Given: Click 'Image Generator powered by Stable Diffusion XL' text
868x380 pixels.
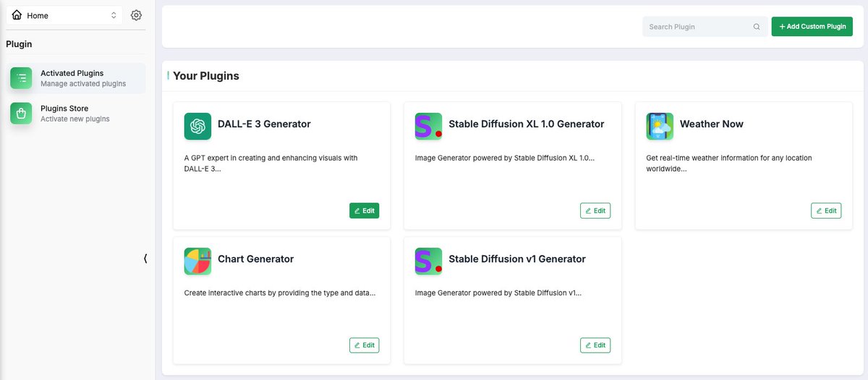Looking at the screenshot, I should (x=505, y=158).
